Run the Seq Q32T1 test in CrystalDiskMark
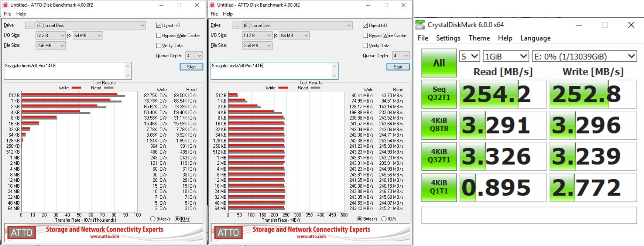Image resolution: width=644 pixels, height=246 pixels. click(x=439, y=94)
